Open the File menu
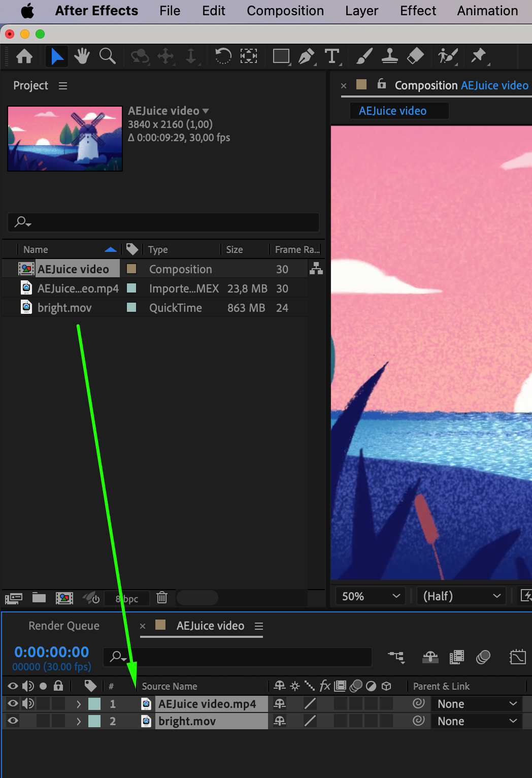Screen dimensions: 532x778 [170, 11]
